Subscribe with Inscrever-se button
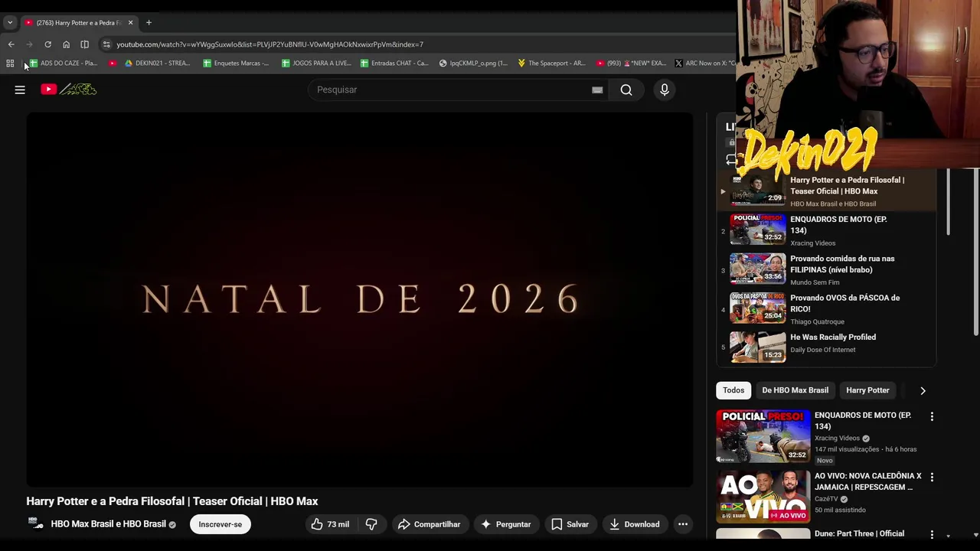Screen dimensions: 980x551 pyautogui.click(x=220, y=524)
